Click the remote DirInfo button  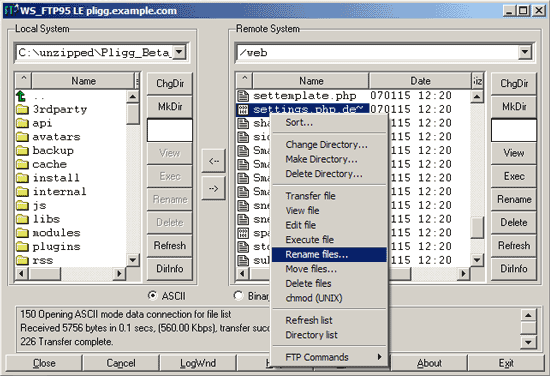pos(514,269)
